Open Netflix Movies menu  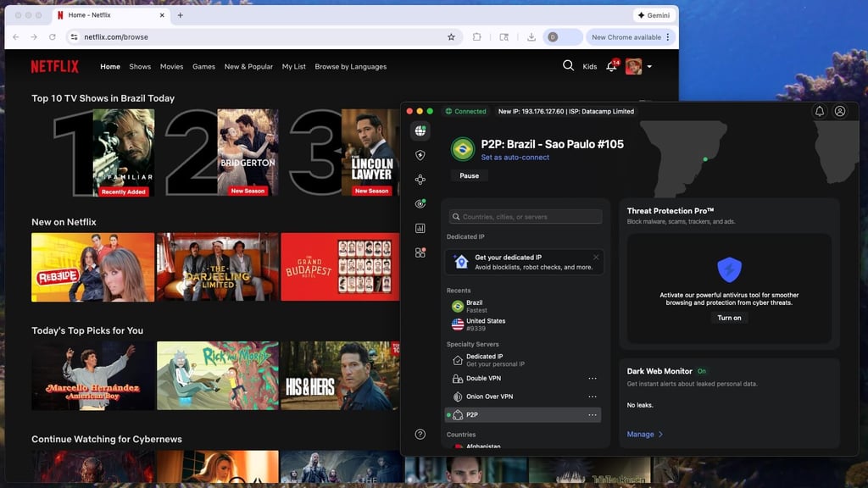[x=171, y=66]
